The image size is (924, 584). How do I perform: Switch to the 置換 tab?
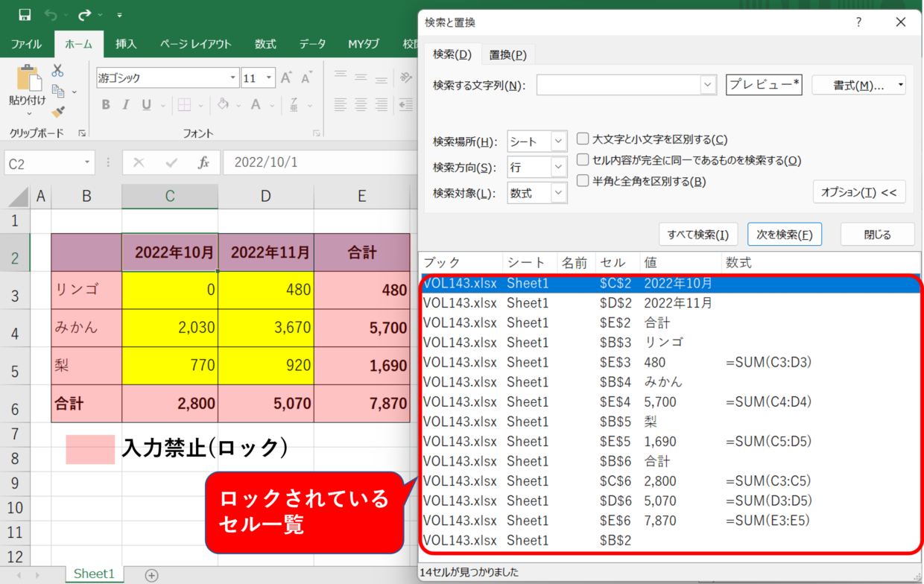pyautogui.click(x=507, y=54)
